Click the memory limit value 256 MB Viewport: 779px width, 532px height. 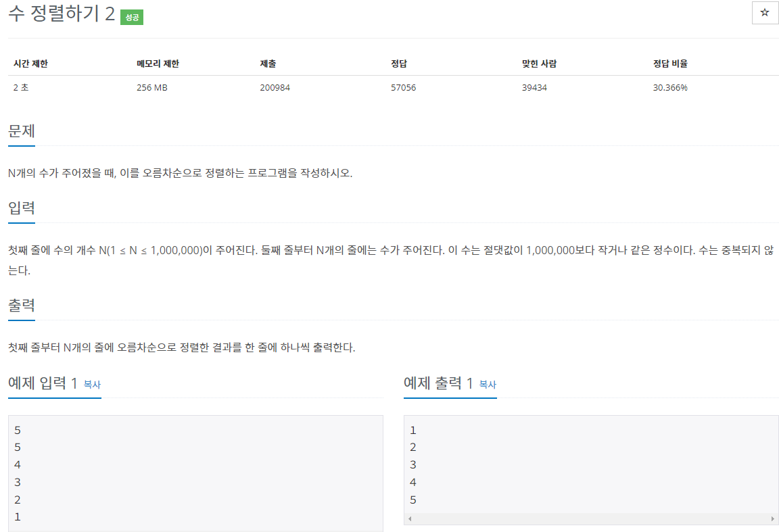point(152,87)
